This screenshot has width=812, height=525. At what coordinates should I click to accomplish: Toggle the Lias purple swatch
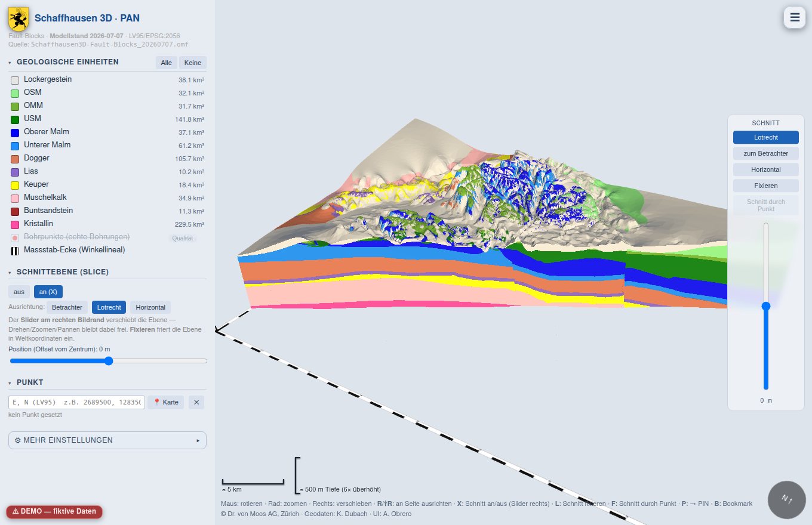(x=15, y=172)
